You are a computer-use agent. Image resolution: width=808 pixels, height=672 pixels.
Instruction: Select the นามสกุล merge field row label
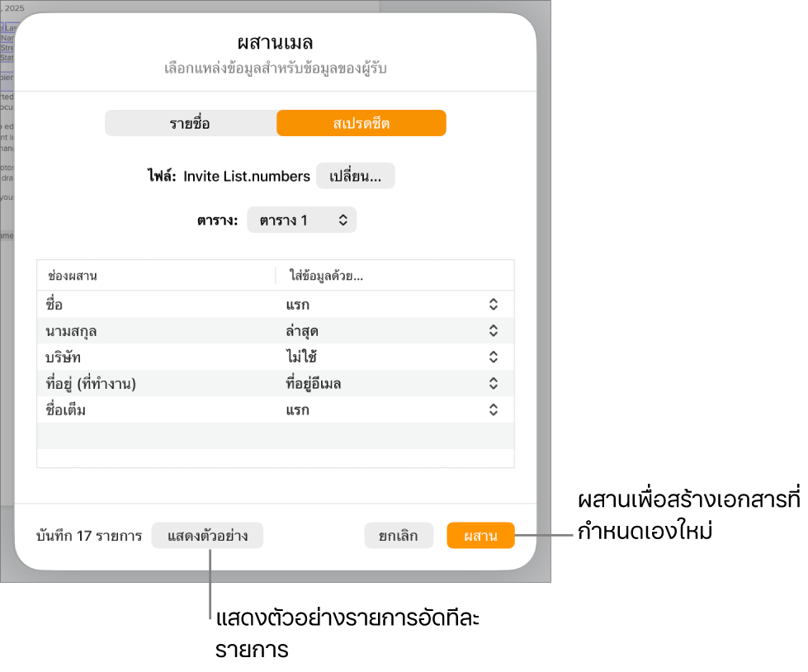point(71,331)
